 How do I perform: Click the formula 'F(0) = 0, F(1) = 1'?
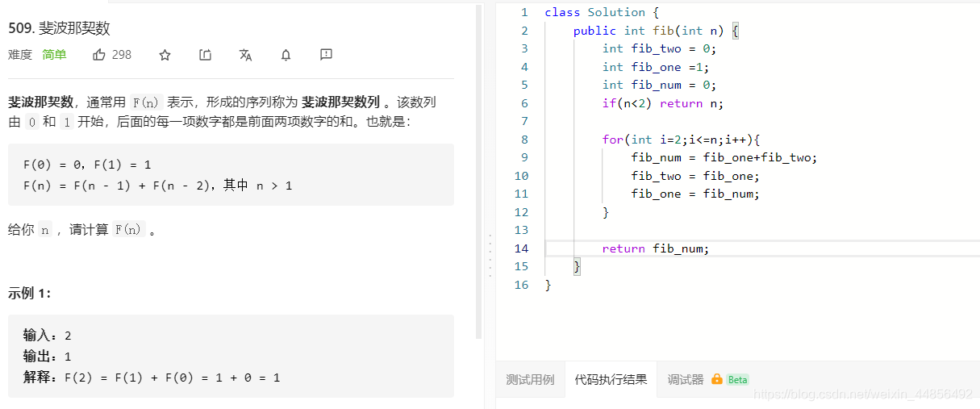87,165
